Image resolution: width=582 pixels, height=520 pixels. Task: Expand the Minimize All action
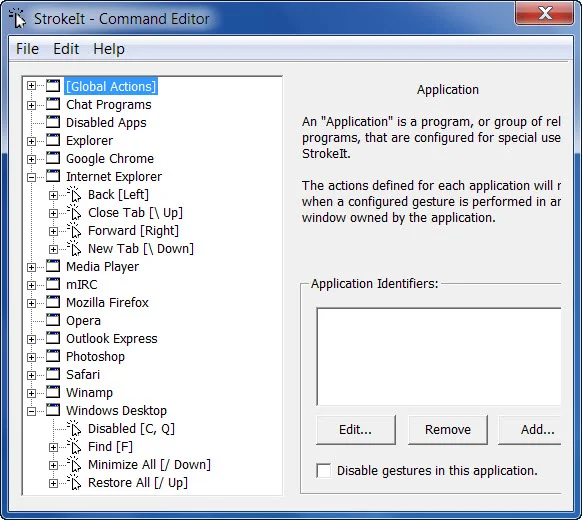(53, 465)
